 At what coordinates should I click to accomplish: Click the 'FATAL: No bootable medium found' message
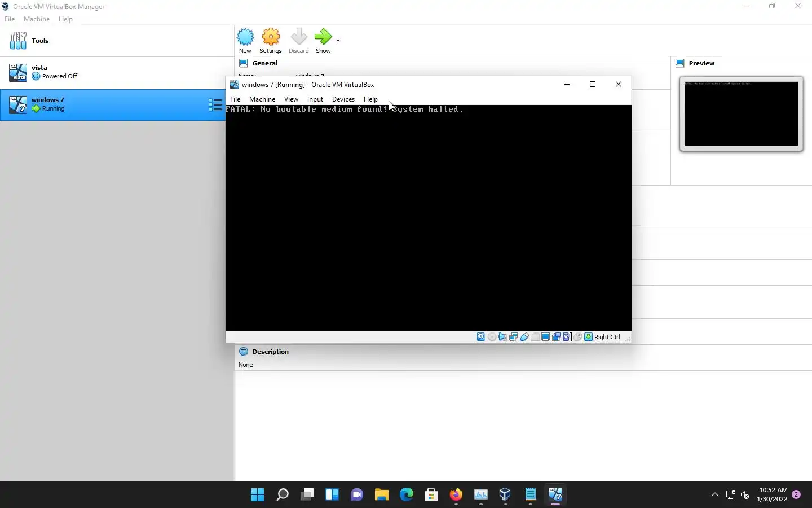pyautogui.click(x=345, y=110)
